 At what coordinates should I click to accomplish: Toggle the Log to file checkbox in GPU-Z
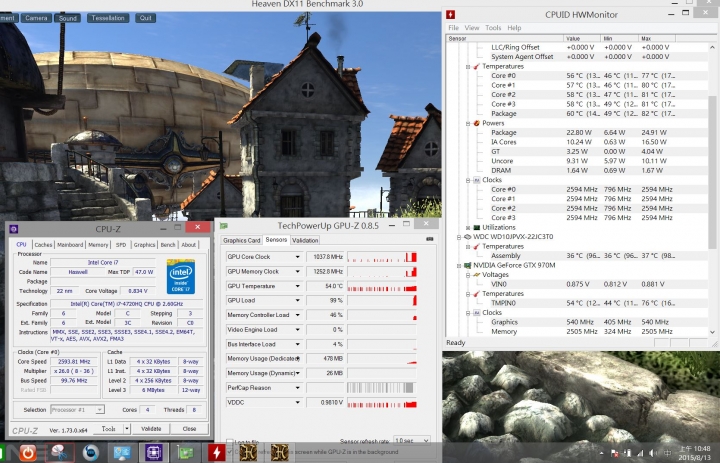click(x=230, y=442)
